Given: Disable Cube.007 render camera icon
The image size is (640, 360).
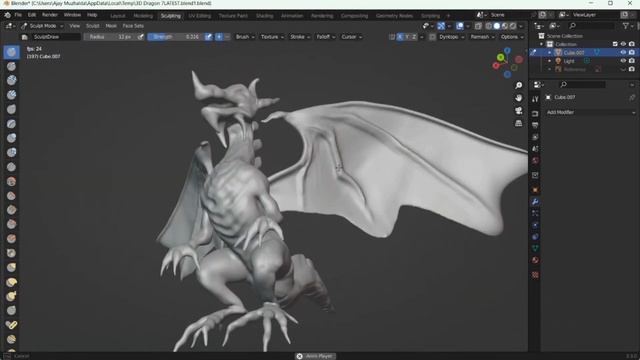Looking at the screenshot, I should pyautogui.click(x=632, y=52).
